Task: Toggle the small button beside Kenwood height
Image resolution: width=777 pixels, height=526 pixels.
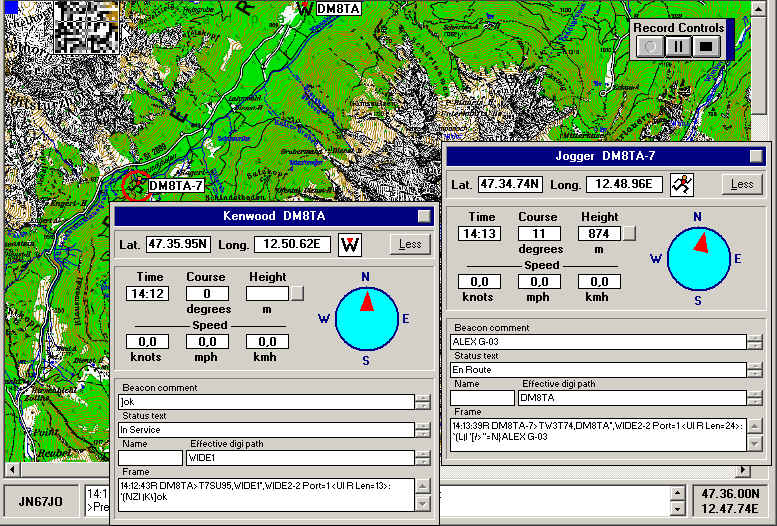Action: point(297,294)
